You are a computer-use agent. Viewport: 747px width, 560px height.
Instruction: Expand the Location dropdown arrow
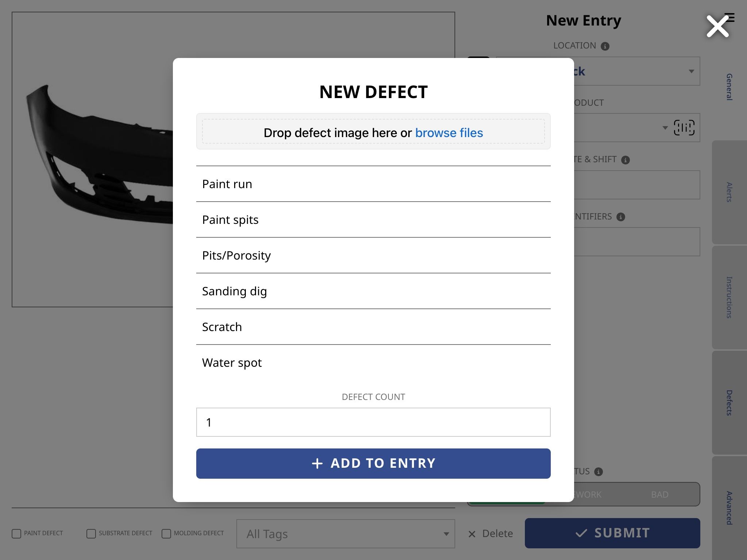click(691, 71)
